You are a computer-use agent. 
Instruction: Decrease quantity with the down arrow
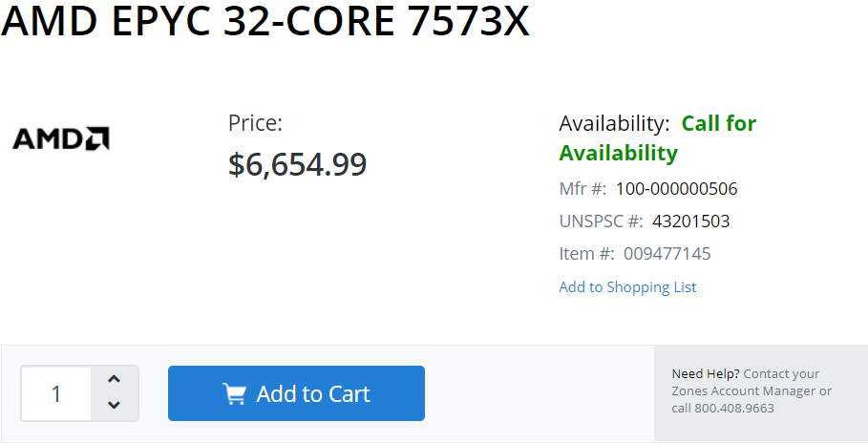pos(114,405)
